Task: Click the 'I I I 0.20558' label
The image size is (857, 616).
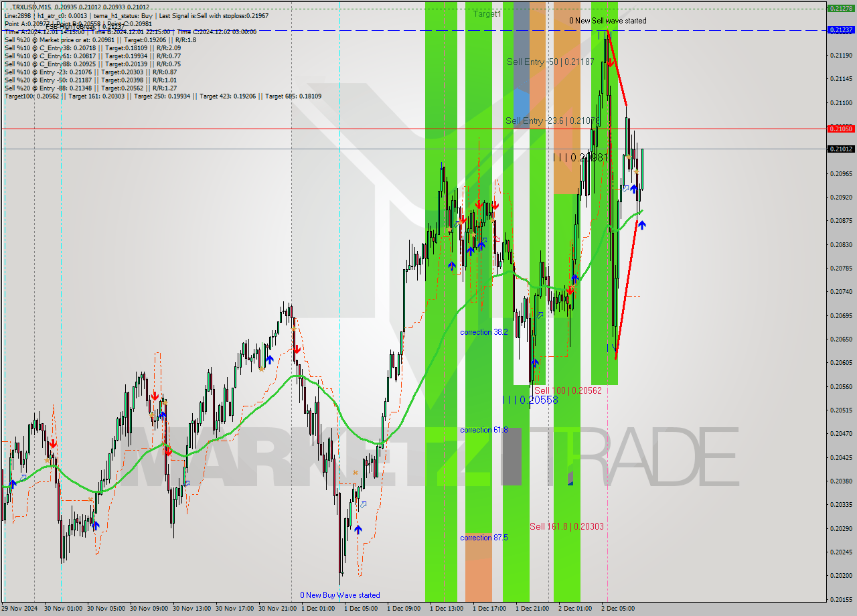Action: (530, 400)
